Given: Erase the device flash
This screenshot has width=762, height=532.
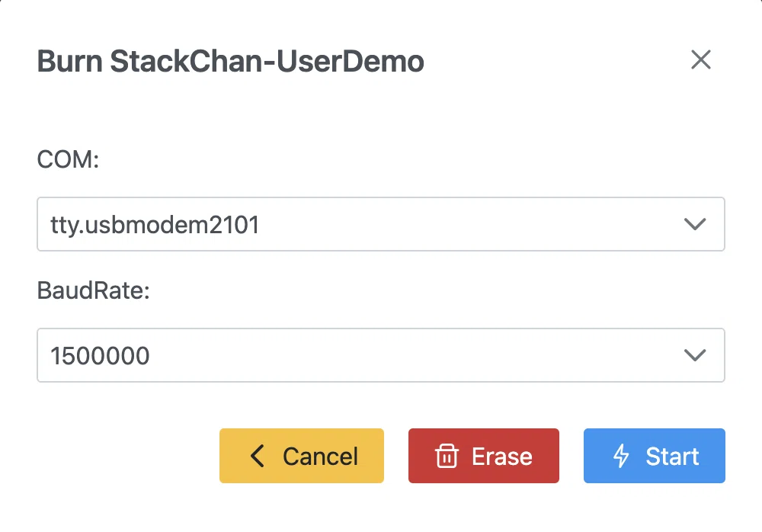Looking at the screenshot, I should point(484,456).
